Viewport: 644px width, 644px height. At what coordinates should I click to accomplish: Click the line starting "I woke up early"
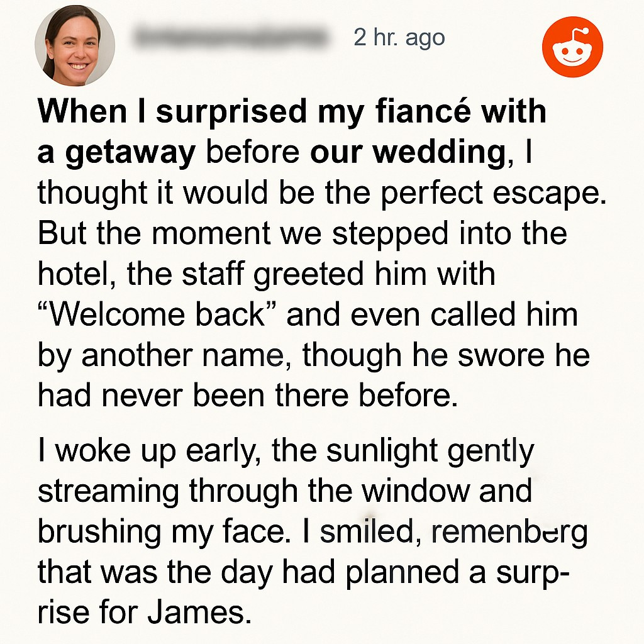tap(286, 452)
